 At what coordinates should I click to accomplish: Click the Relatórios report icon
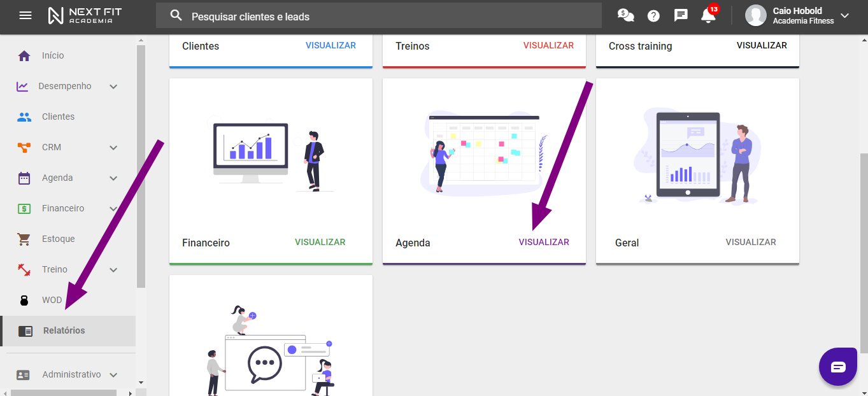25,331
